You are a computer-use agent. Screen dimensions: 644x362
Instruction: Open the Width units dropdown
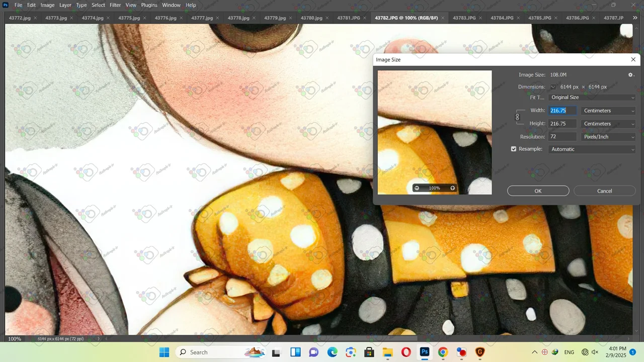pyautogui.click(x=608, y=111)
